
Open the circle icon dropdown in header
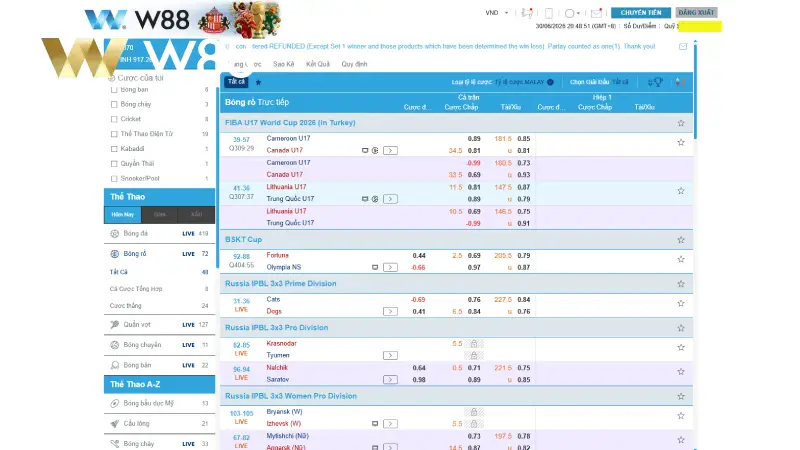572,13
